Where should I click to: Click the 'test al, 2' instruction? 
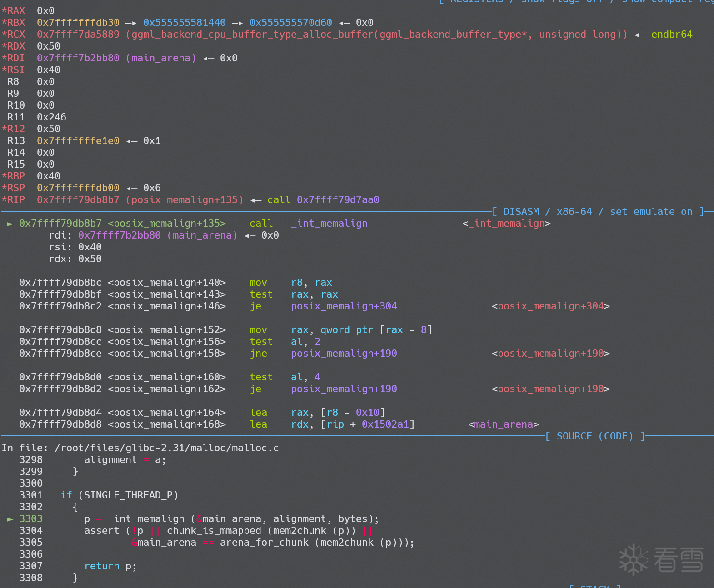pos(285,341)
